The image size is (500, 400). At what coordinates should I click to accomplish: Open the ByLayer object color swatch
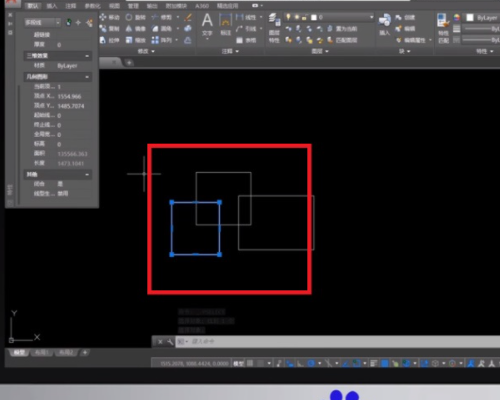[470, 18]
